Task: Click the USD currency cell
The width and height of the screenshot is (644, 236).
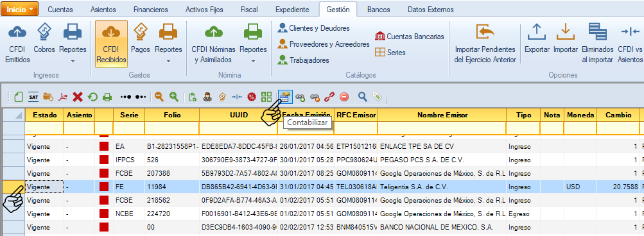Action: [580, 187]
